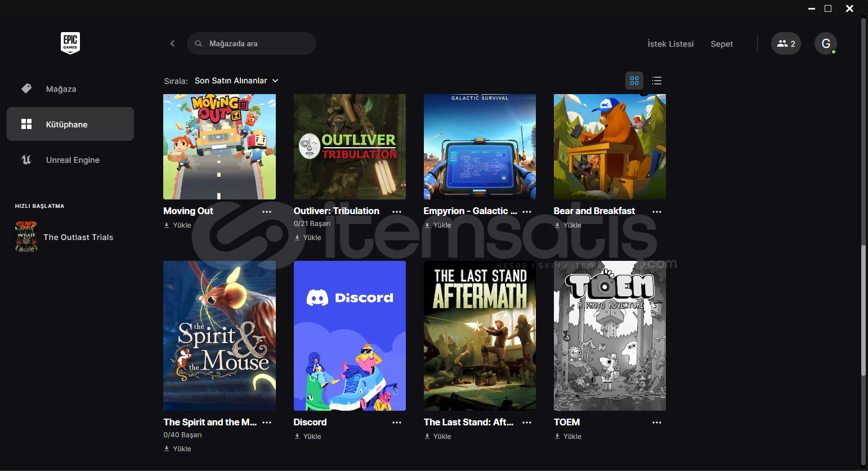Image resolution: width=868 pixels, height=471 pixels.
Task: Install Outliver: Tribulation with Yükle
Action: click(307, 238)
